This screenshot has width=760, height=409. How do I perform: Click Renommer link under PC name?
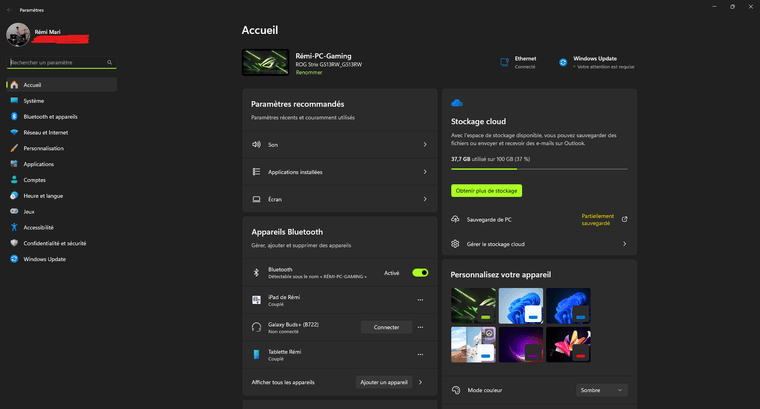coord(308,73)
